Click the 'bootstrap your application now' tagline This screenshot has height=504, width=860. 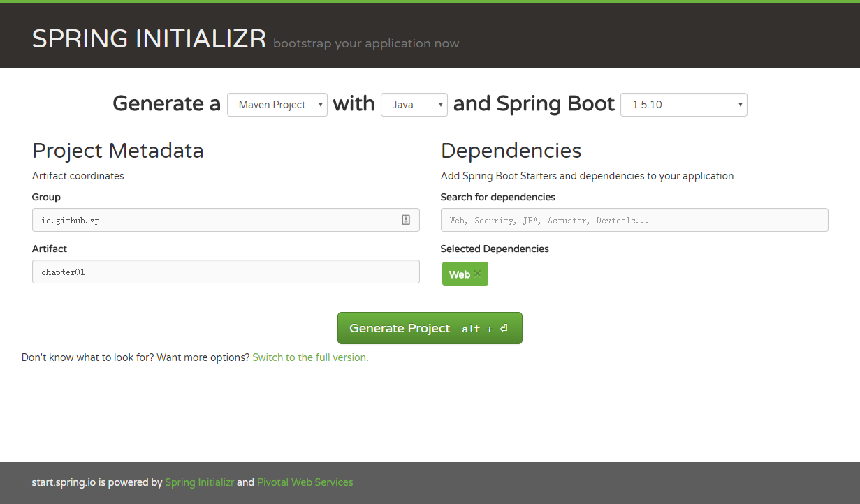[366, 44]
